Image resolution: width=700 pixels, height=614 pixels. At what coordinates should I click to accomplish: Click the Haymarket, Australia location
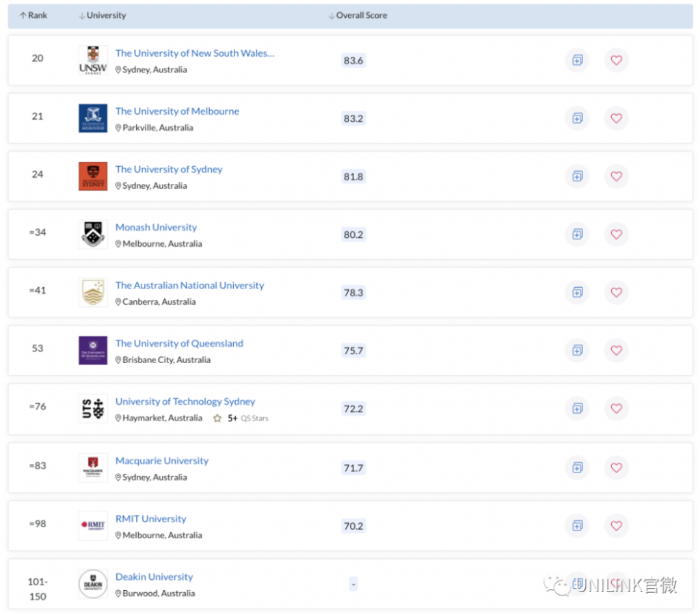[159, 418]
